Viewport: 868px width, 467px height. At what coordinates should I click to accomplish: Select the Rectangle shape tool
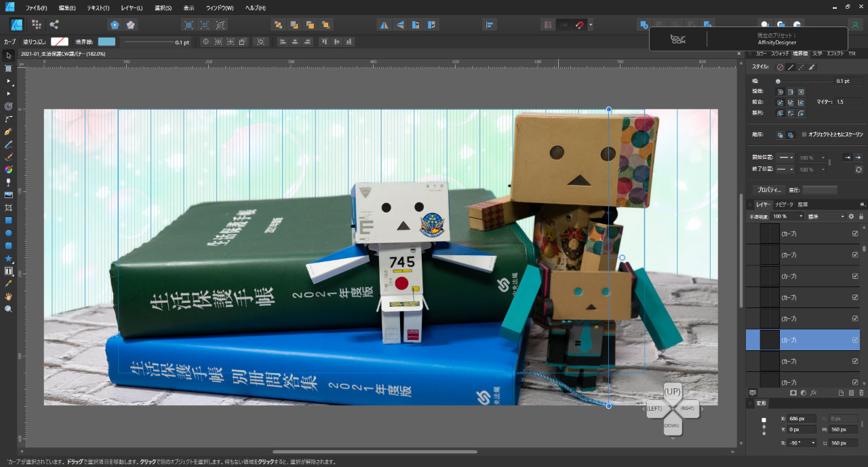[9, 220]
